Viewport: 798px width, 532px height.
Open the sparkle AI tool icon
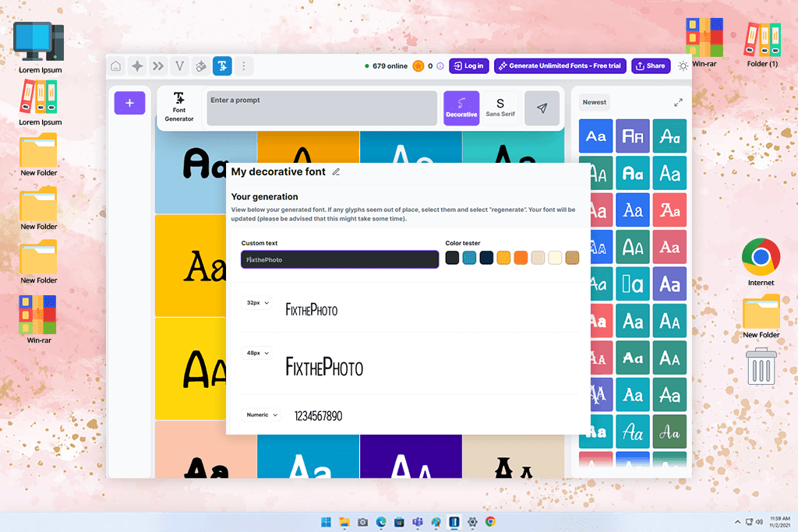137,66
